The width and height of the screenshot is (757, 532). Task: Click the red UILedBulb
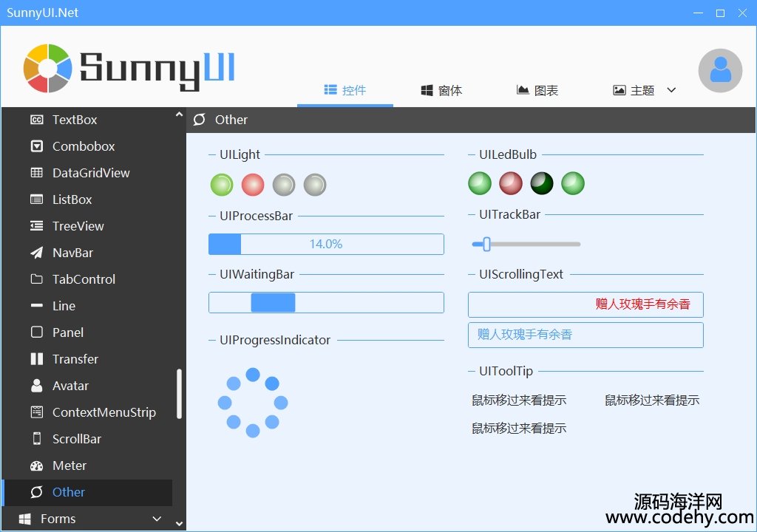pyautogui.click(x=511, y=183)
